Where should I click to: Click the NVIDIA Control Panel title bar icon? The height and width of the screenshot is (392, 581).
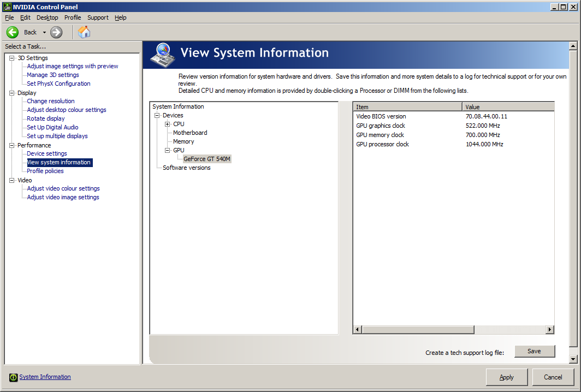pyautogui.click(x=7, y=7)
